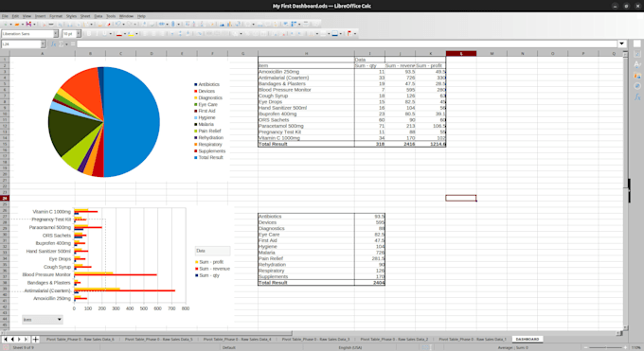644x351 pixels.
Task: Open the Function Wizard fx icon
Action: (53, 44)
